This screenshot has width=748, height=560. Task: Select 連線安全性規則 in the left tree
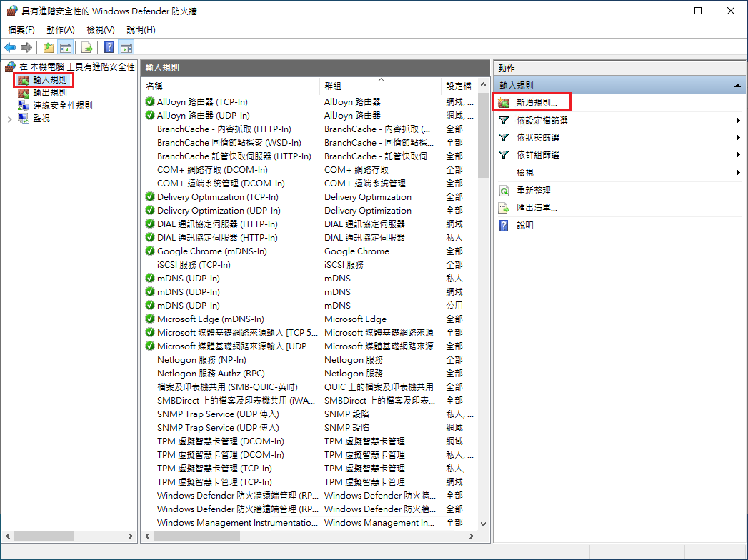62,106
